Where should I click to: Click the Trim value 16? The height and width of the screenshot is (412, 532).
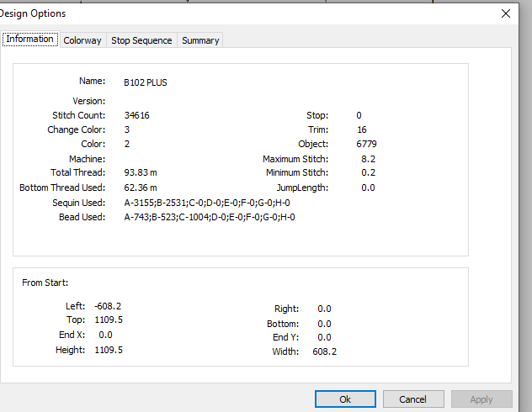coord(362,129)
